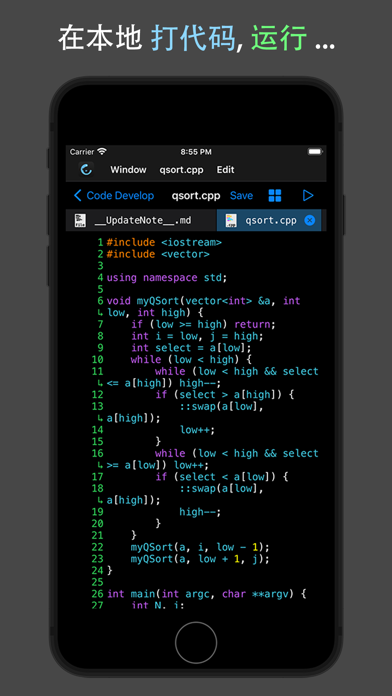Screen dimensions: 392x696
Task: Open the Window menu
Action: (128, 170)
